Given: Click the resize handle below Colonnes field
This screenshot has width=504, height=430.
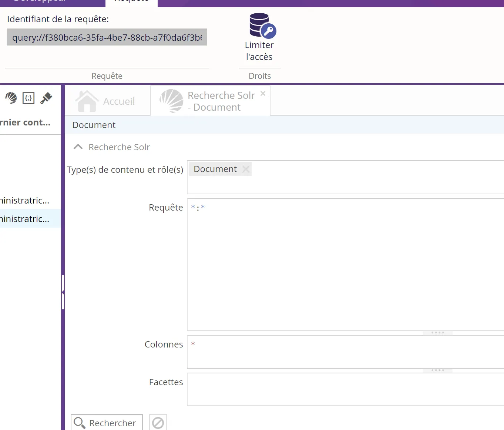Looking at the screenshot, I should [x=437, y=370].
